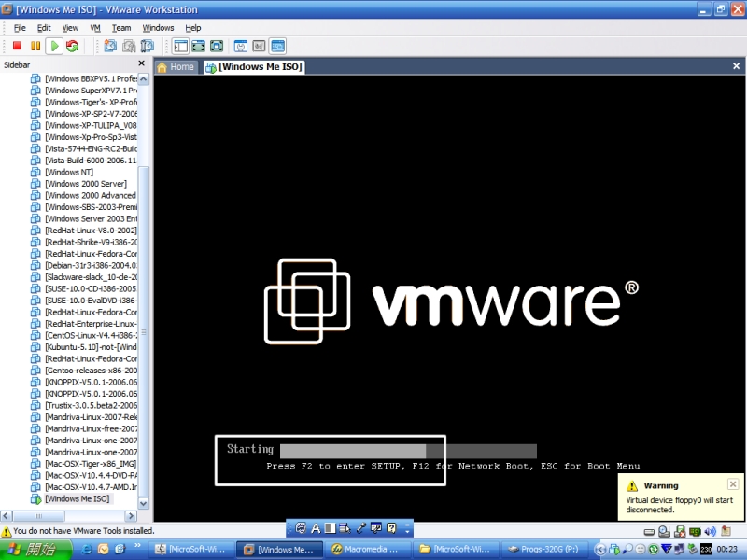Launch Internet Explorer from Quick Launch
747x560 pixels.
tap(87, 549)
